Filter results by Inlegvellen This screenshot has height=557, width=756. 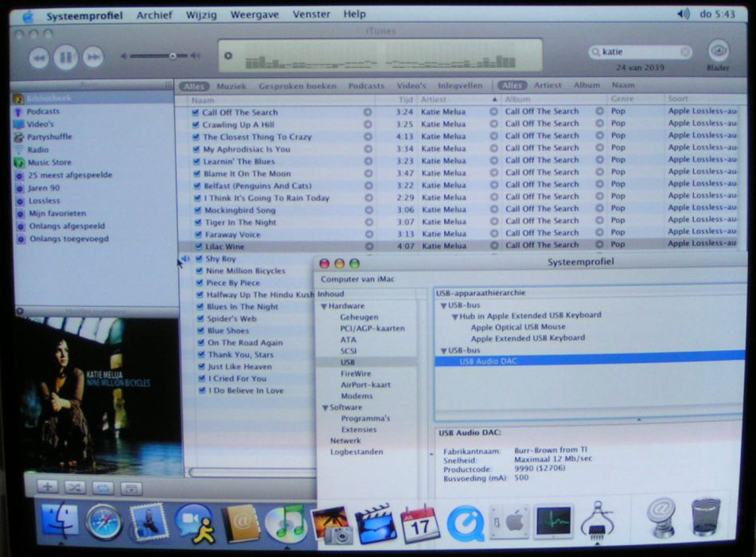[460, 85]
